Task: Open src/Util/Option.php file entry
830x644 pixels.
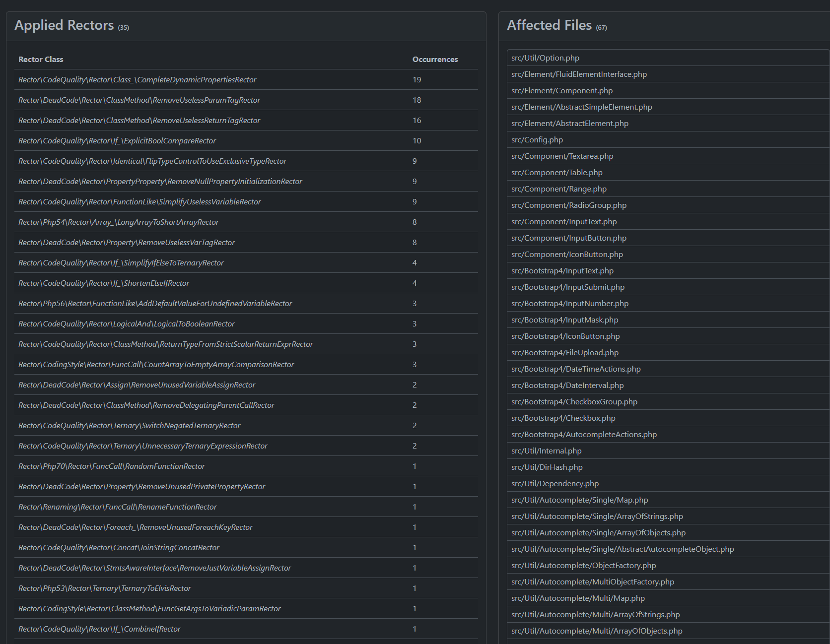Action: point(668,58)
